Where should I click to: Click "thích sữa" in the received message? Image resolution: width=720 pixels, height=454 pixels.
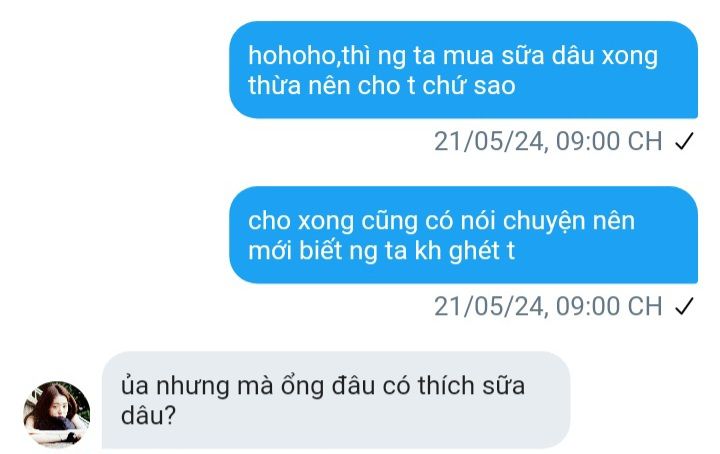click(x=471, y=386)
